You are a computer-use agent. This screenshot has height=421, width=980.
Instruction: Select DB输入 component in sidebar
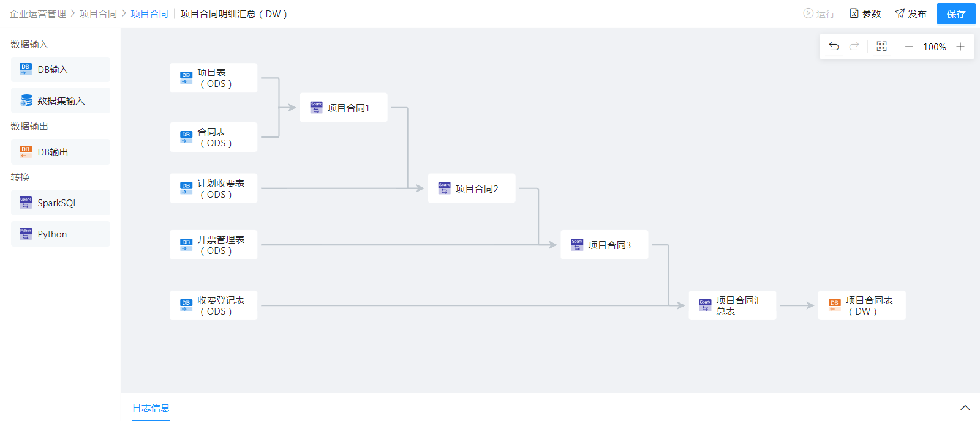(x=60, y=70)
